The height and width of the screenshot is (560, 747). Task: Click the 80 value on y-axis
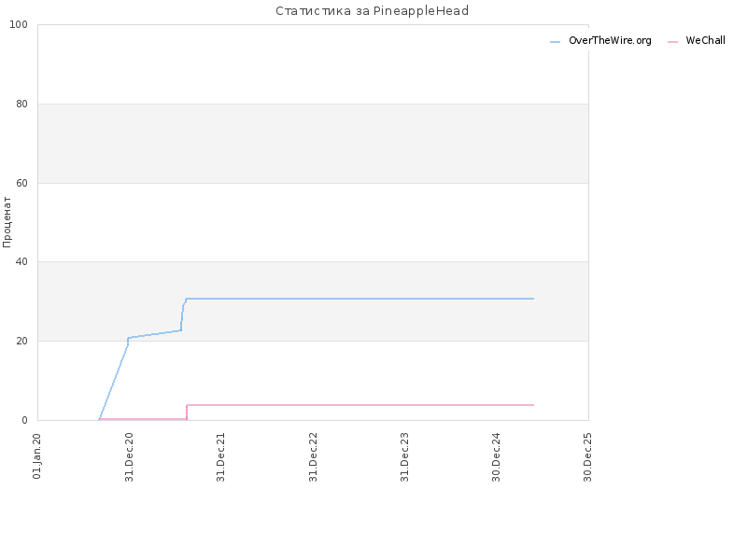21,104
